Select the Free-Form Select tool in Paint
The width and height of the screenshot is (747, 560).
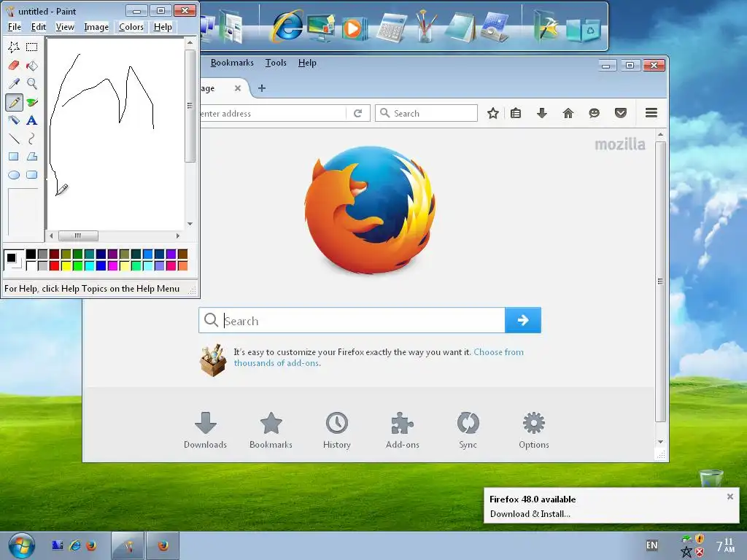click(14, 47)
